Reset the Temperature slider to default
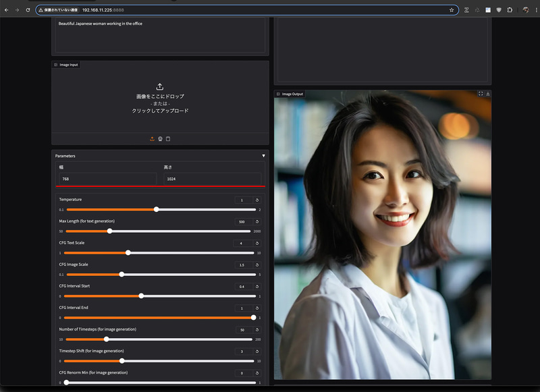 point(257,200)
